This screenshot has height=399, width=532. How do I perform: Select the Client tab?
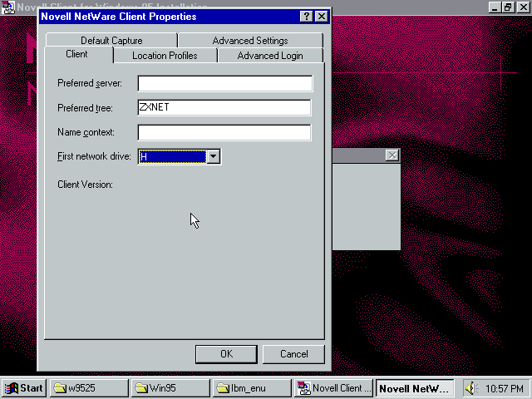(76, 54)
